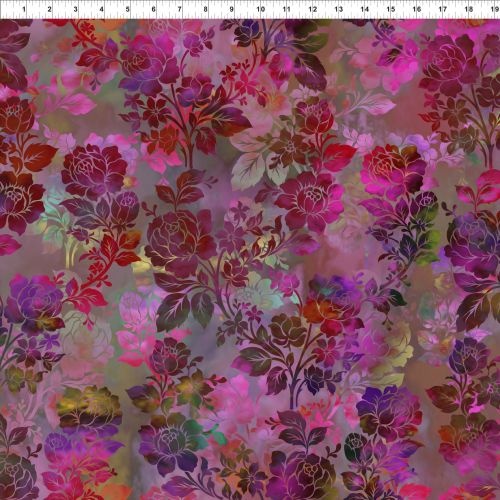Click the ruler number "14"
The width and height of the screenshot is (500, 500).
[365, 9]
